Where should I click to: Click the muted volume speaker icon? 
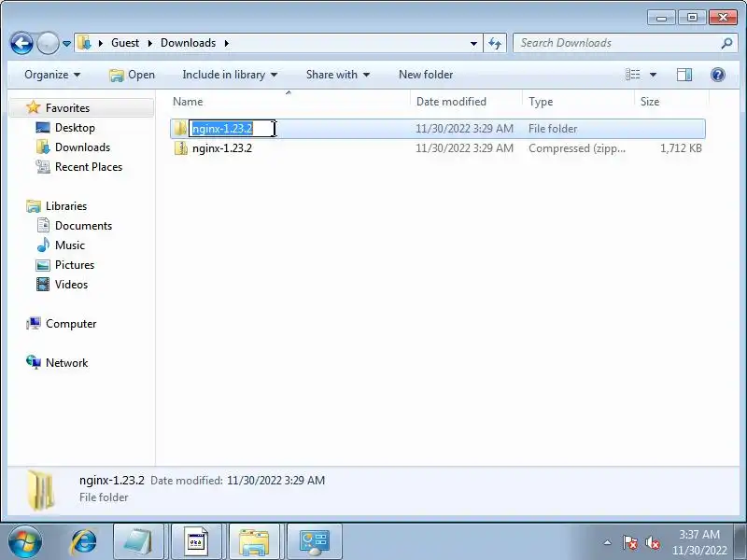[x=652, y=542]
